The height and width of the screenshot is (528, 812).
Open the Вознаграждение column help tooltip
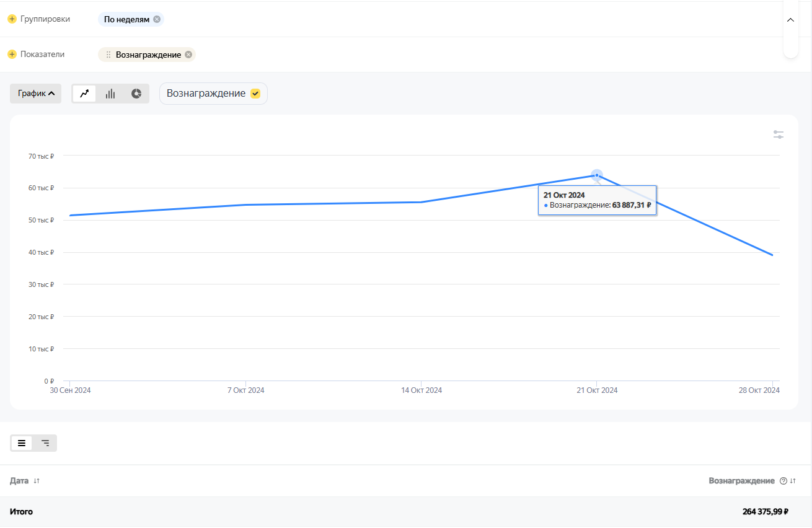783,481
